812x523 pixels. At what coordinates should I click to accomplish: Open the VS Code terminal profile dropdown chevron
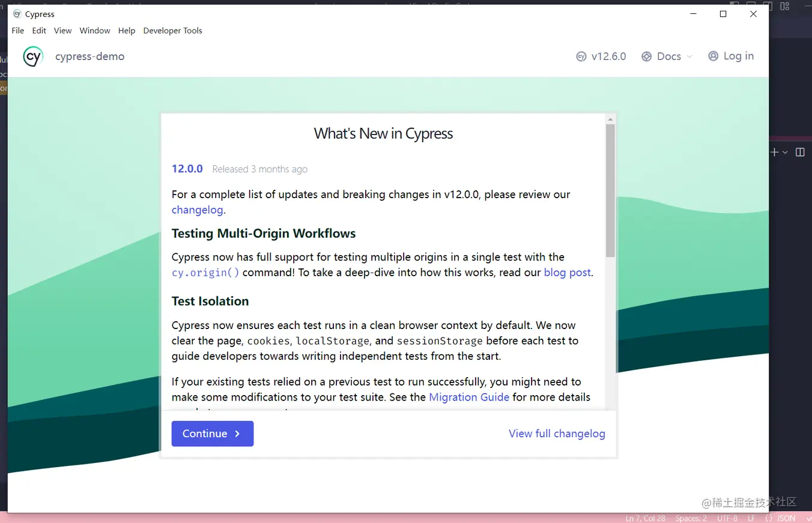(x=785, y=153)
